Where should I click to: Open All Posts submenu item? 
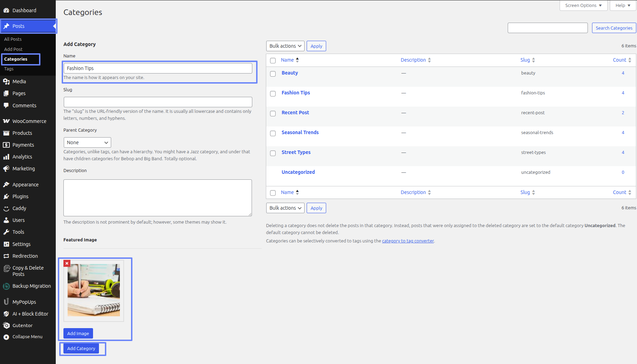pos(13,39)
